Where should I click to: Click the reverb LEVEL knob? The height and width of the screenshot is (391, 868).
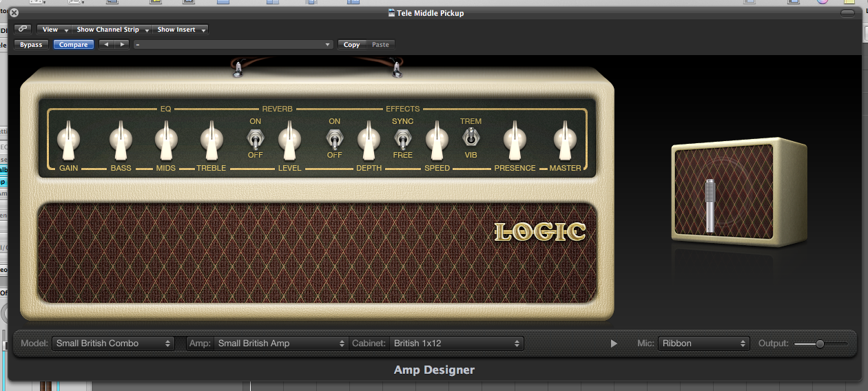tap(289, 140)
